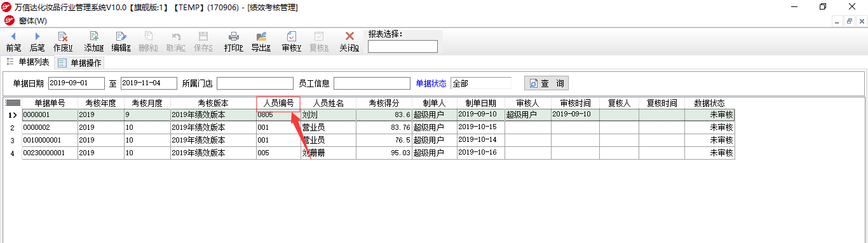Viewport: 868px width, 243px height.
Task: Click the name cell 刘刘
Action: tap(329, 115)
